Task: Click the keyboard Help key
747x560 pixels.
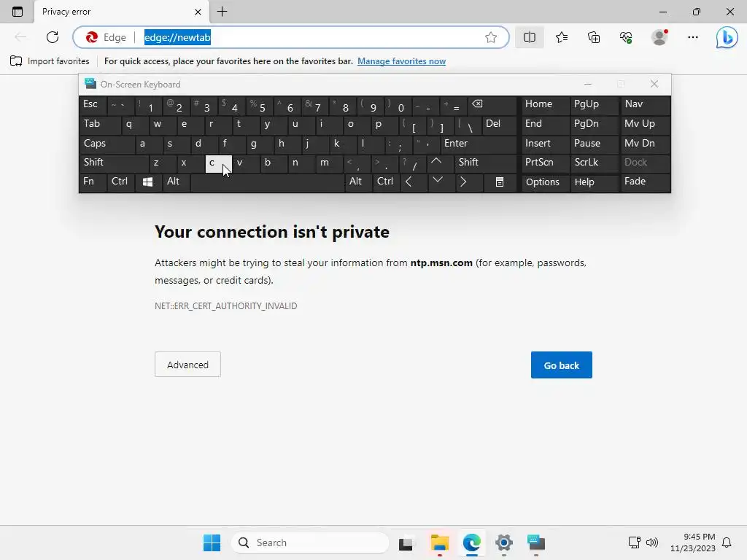Action: point(594,182)
